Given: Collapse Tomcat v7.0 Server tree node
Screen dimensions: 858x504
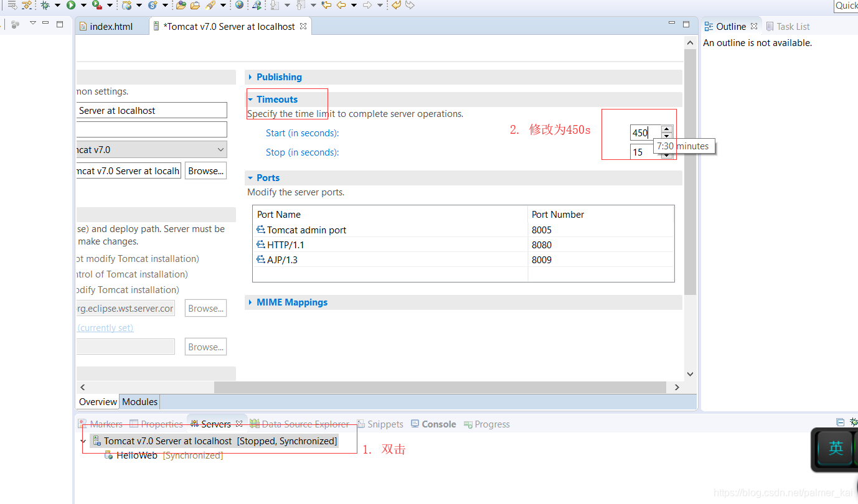Looking at the screenshot, I should [83, 441].
